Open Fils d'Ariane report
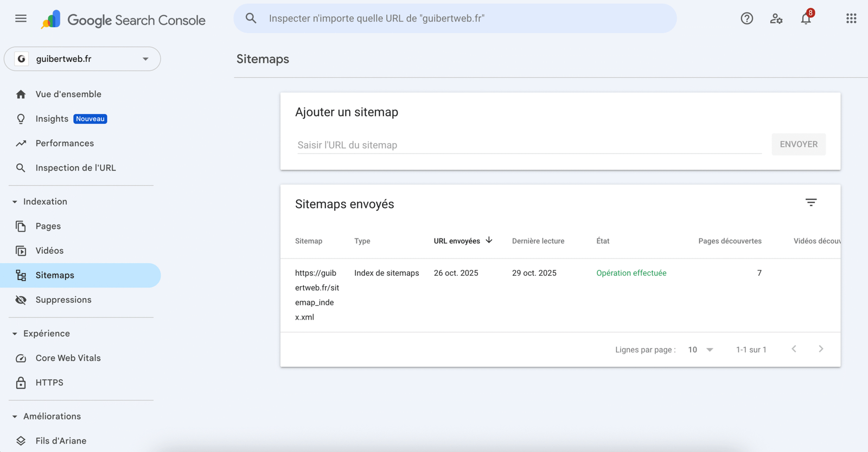 (80, 441)
